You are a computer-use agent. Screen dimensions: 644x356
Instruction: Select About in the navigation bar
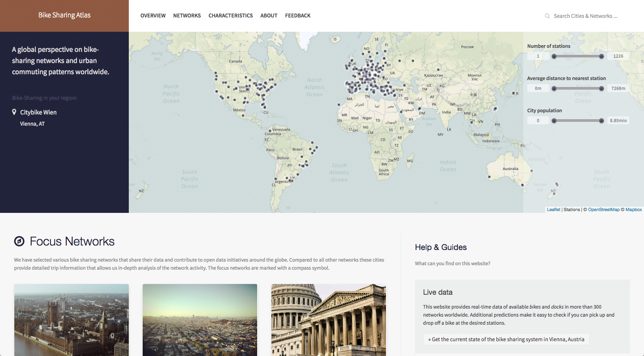269,16
